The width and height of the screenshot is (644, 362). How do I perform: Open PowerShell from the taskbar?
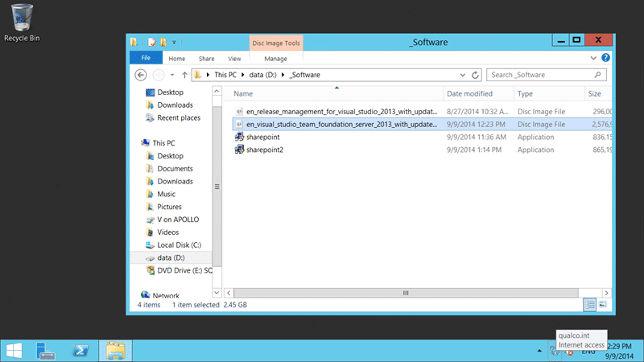click(x=80, y=351)
